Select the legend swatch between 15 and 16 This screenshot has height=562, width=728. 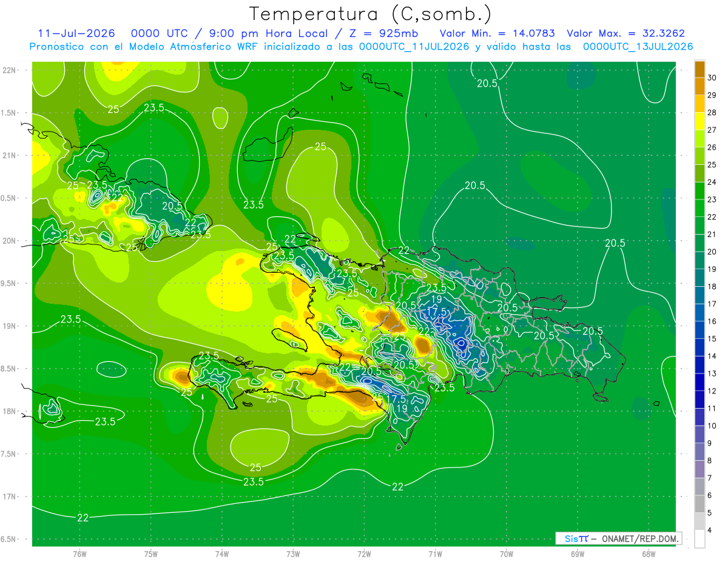coord(699,330)
